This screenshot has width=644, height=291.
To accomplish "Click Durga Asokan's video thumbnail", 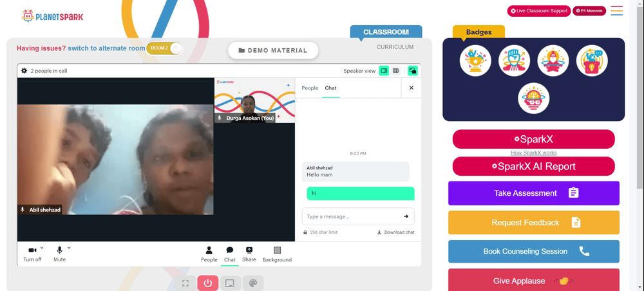I will pos(254,100).
